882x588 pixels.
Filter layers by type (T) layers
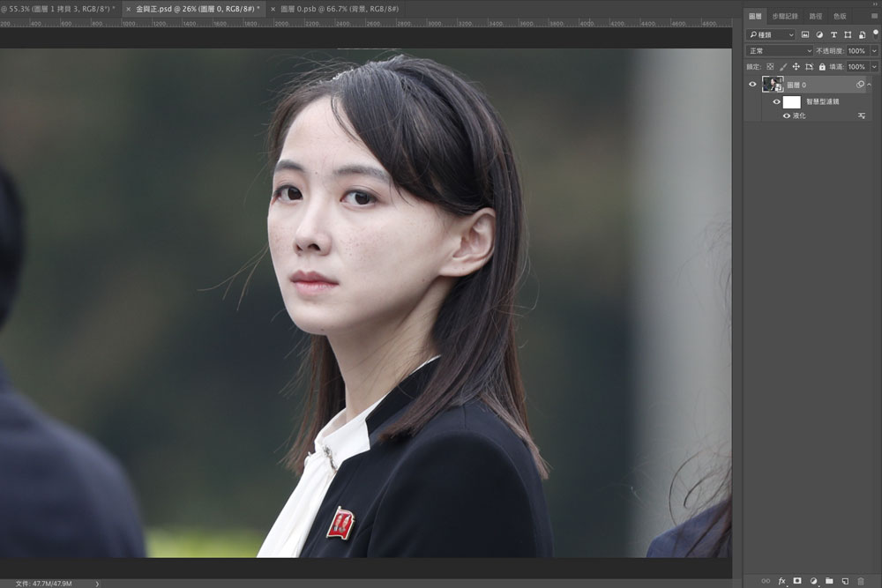pos(833,34)
